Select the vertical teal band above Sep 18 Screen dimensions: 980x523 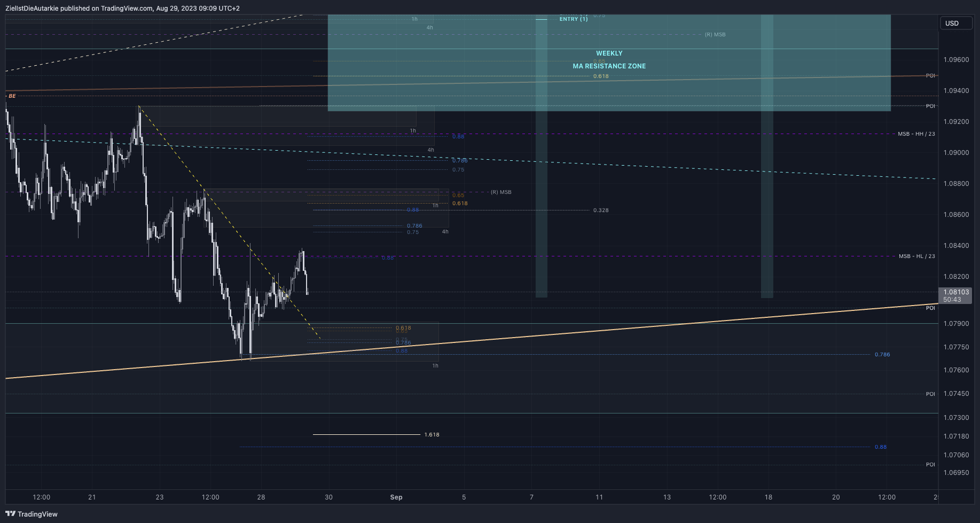(767, 156)
